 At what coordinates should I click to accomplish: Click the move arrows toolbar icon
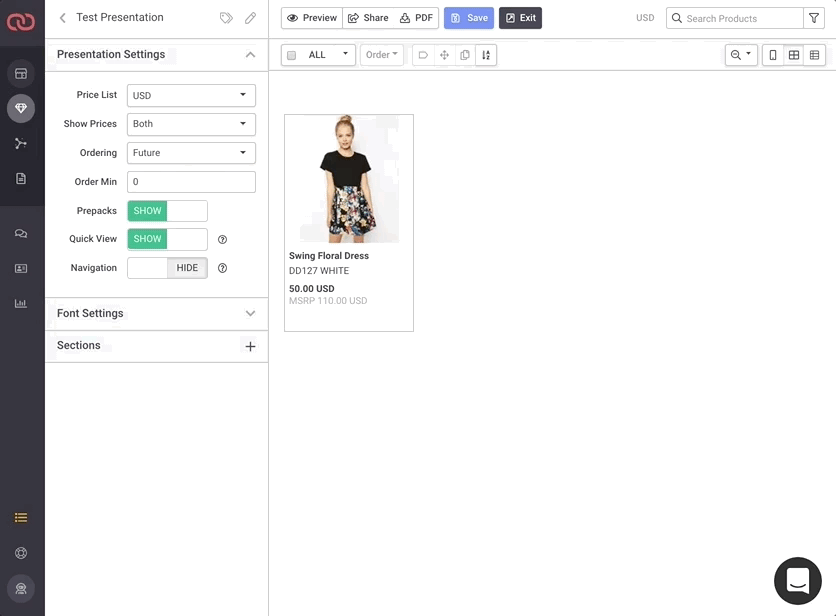[444, 55]
